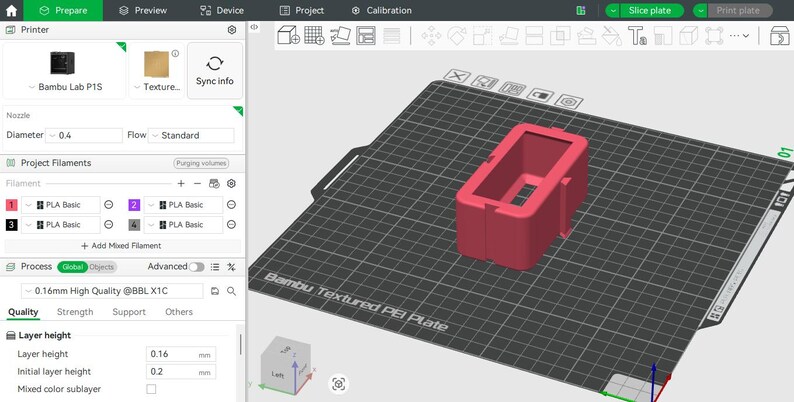Open filament 3 PLA Basic dropdown
Screen dimensions: 794x402
click(x=60, y=224)
